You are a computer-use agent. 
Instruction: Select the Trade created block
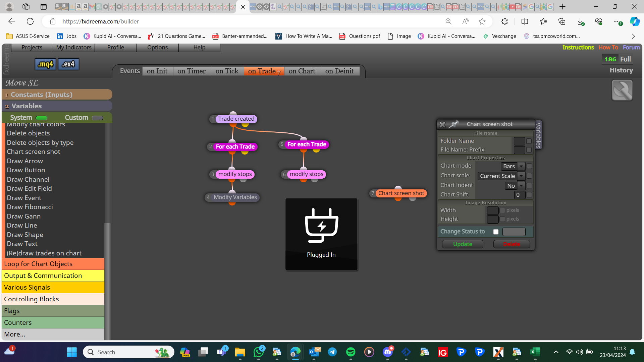point(236,119)
